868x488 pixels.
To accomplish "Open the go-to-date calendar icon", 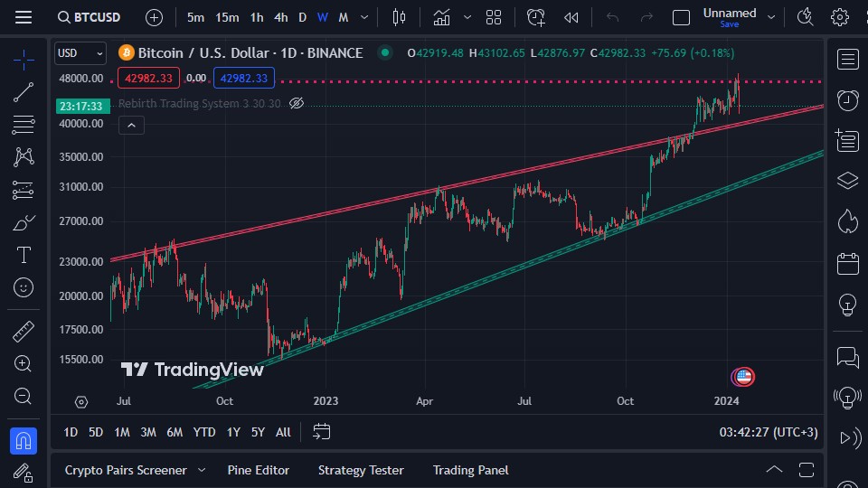I will click(321, 432).
